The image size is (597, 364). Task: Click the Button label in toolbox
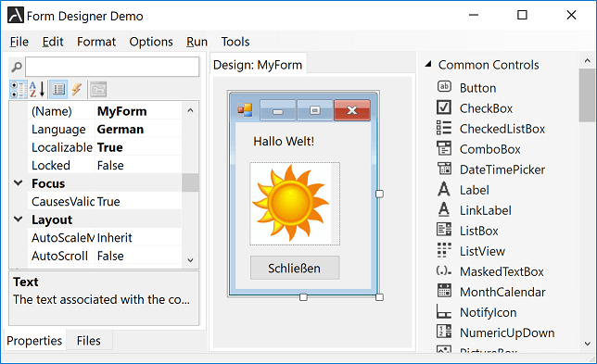477,88
